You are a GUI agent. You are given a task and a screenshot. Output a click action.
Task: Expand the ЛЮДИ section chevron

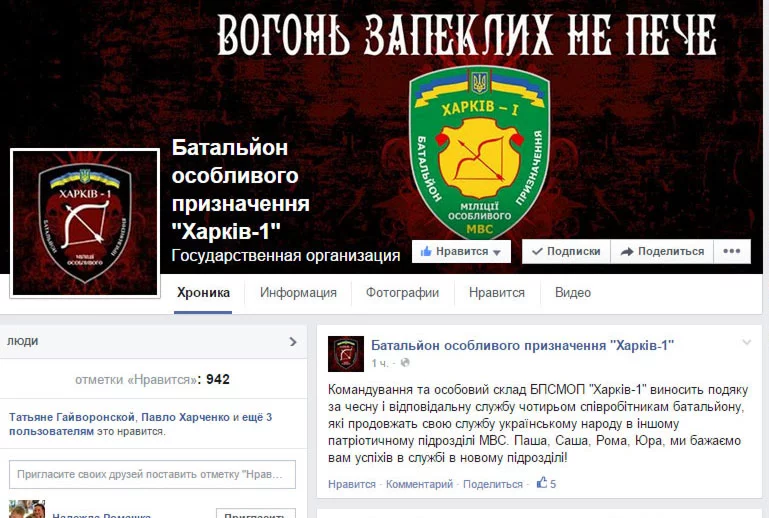[x=293, y=341]
